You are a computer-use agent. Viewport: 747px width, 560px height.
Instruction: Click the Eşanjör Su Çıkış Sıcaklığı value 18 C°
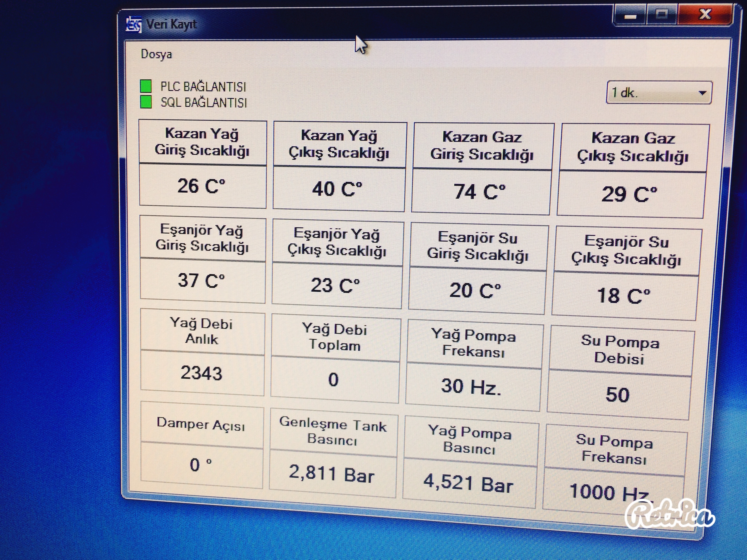pos(623,296)
